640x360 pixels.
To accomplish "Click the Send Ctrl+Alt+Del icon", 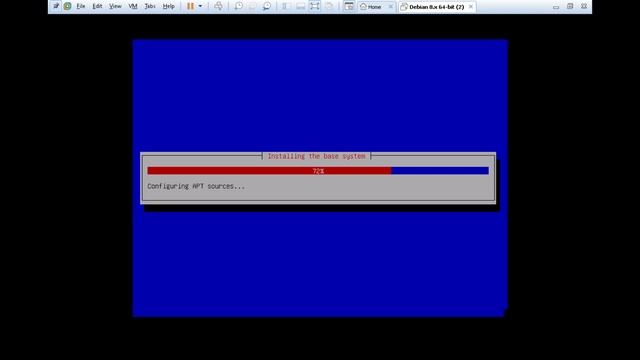I will [x=218, y=6].
